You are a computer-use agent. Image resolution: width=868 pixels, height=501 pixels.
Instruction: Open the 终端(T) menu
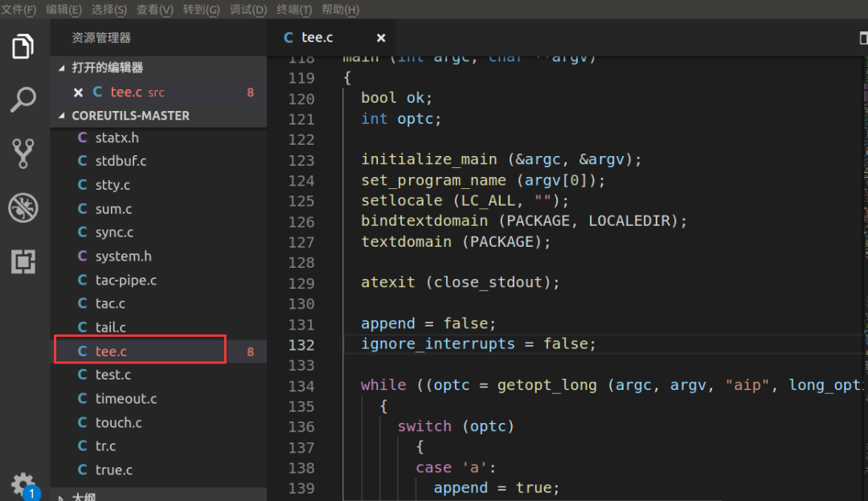(294, 10)
